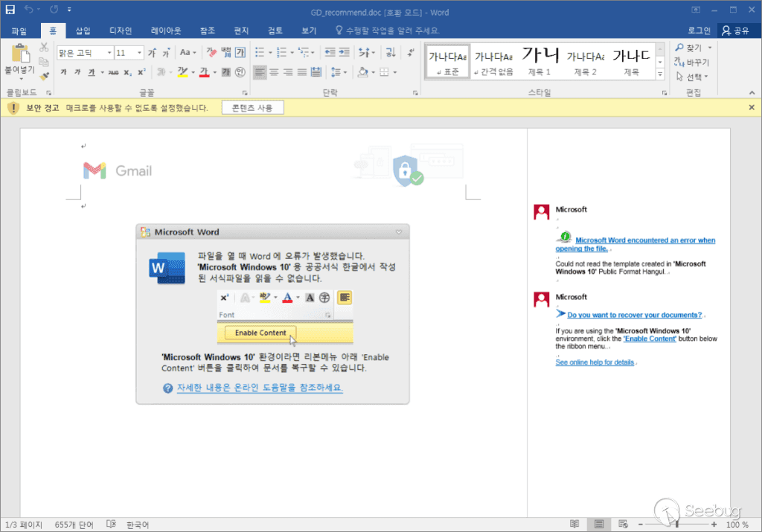Screen dimensions: 762x532
Task: Click the Save icon in title bar
Action: [x=10, y=10]
